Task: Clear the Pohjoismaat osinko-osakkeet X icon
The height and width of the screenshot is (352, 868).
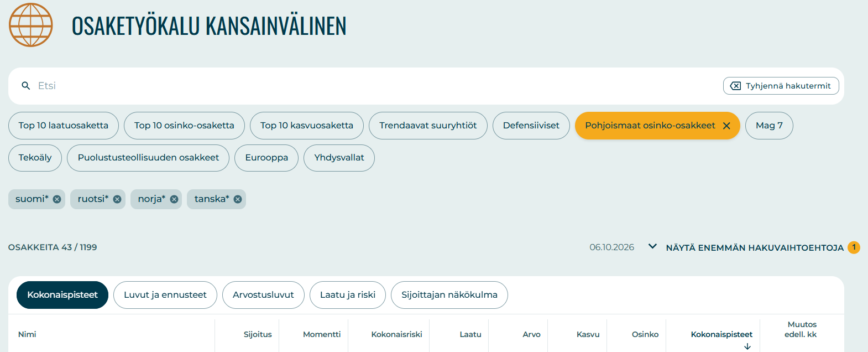Action: [x=726, y=126]
